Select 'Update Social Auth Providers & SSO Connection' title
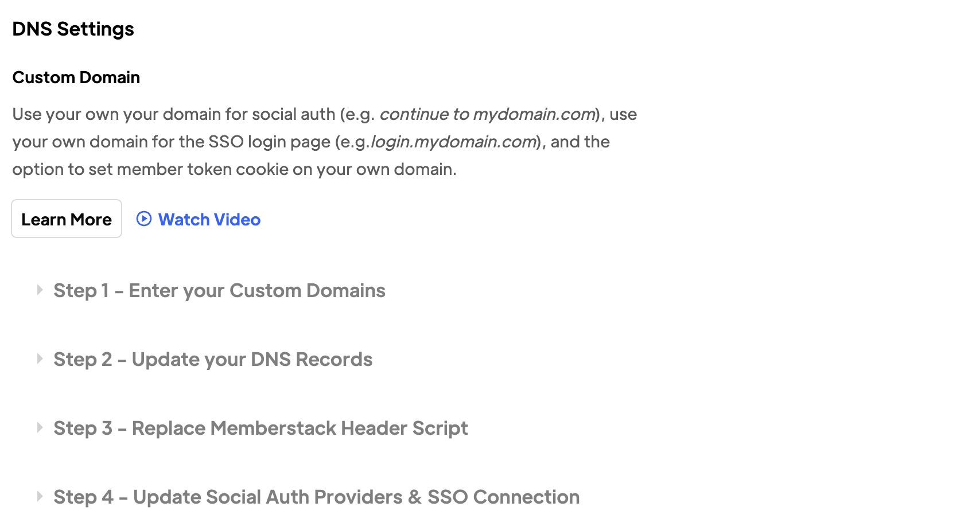 [x=356, y=497]
